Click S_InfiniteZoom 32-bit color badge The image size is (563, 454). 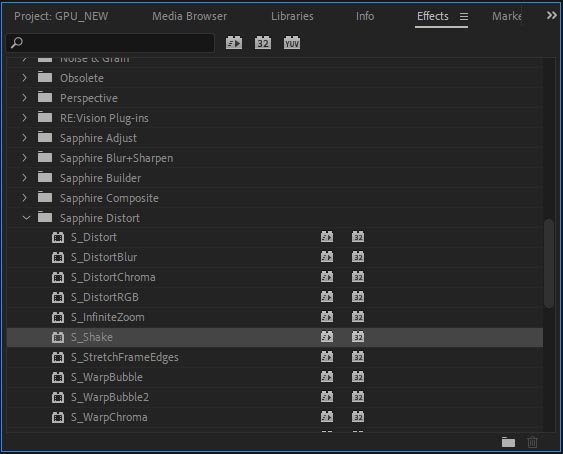358,317
